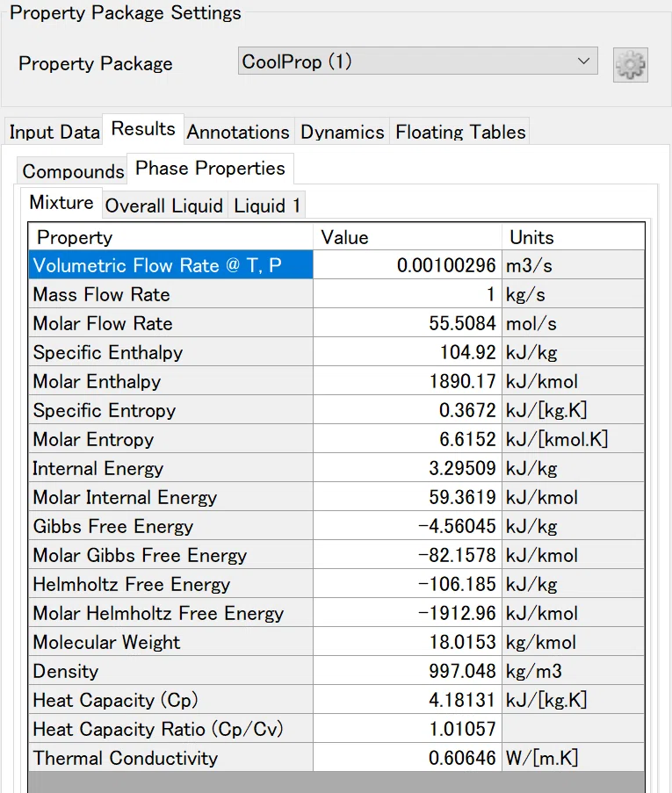Click the Helmholtz Free Energy label
The image size is (672, 793).
pos(171,584)
